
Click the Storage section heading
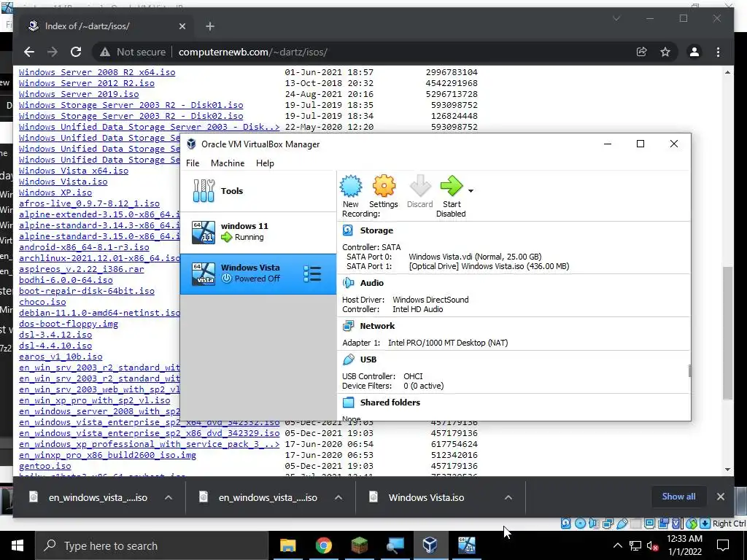point(376,230)
